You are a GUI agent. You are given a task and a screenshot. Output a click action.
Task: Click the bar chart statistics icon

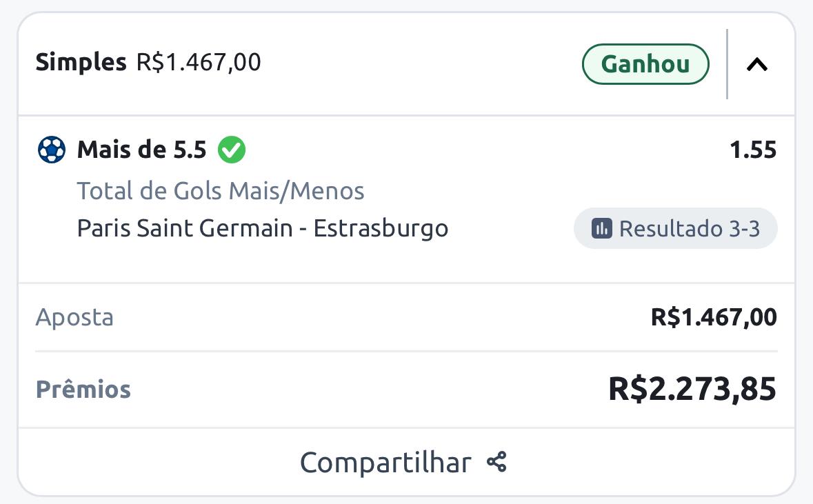(x=602, y=228)
